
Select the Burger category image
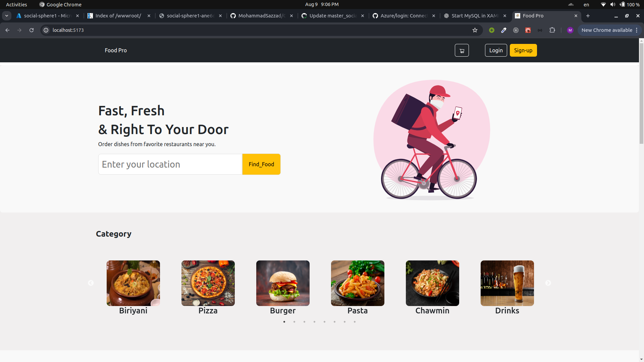pos(283,283)
